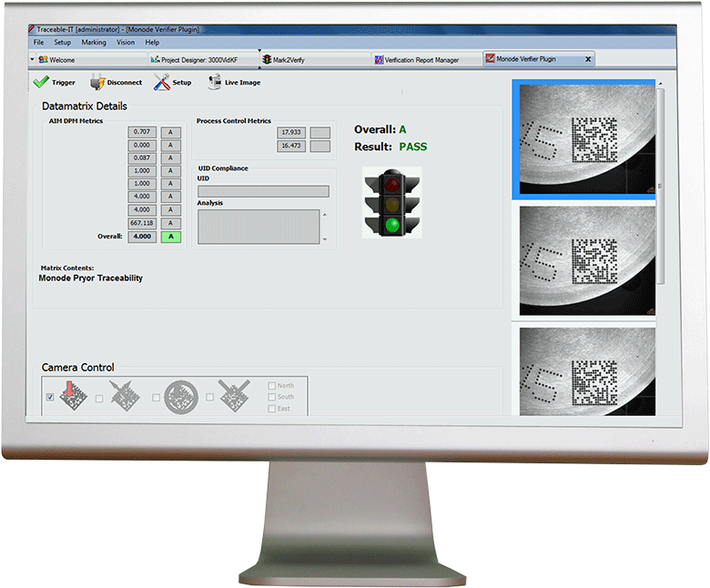Screen dimensions: 710x588
Task: Select the ring light datamatrix icon
Action: point(180,397)
